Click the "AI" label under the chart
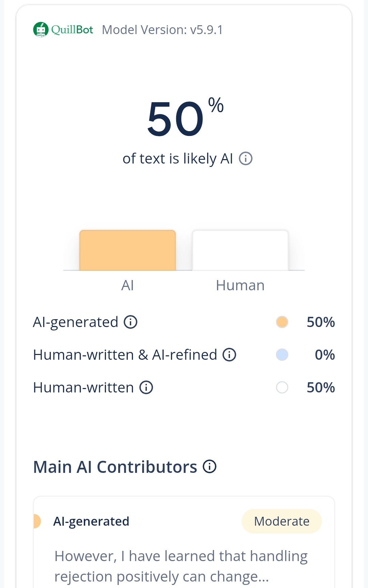368x588 pixels. tap(127, 285)
